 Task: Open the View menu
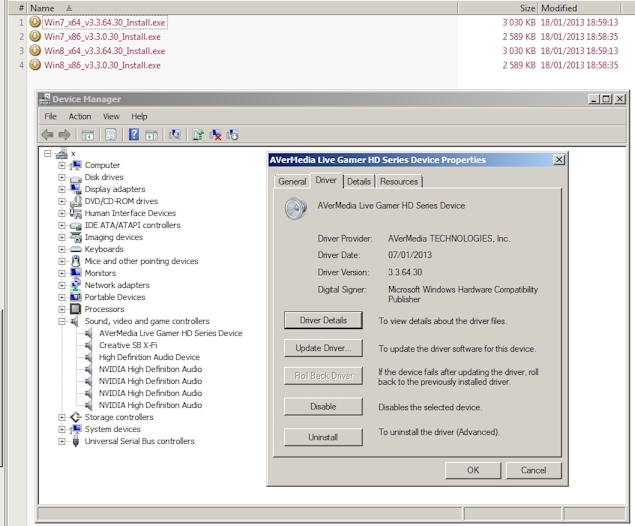point(111,116)
